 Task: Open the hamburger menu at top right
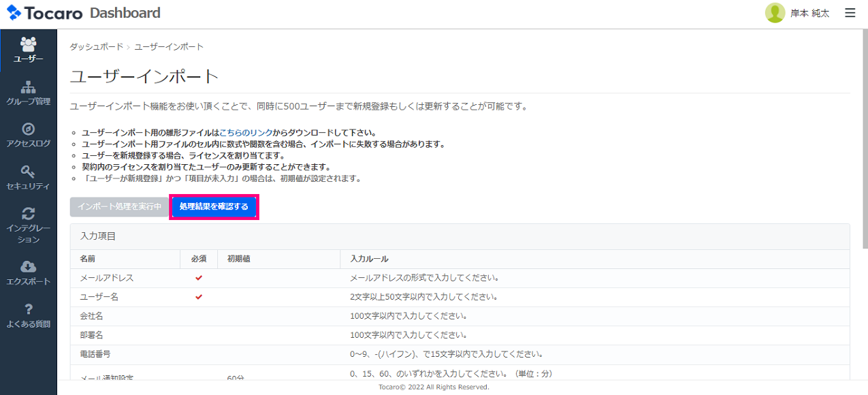850,13
